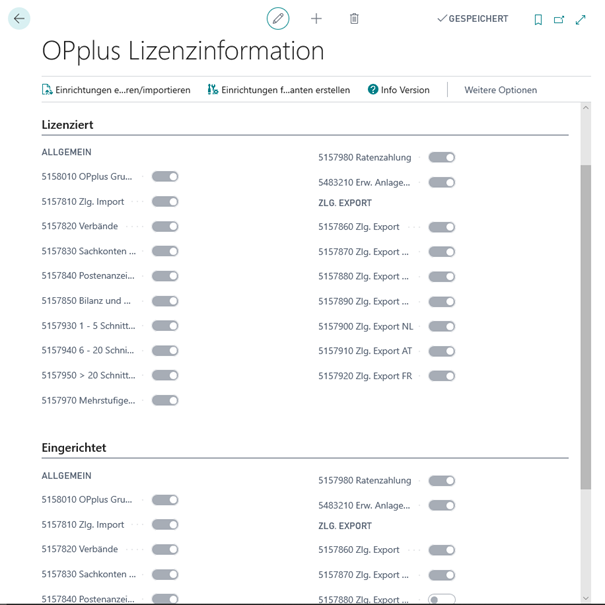This screenshot has height=605, width=605.
Task: Toggle 5157890 Zlg. Export ... switch
Action: (x=442, y=301)
